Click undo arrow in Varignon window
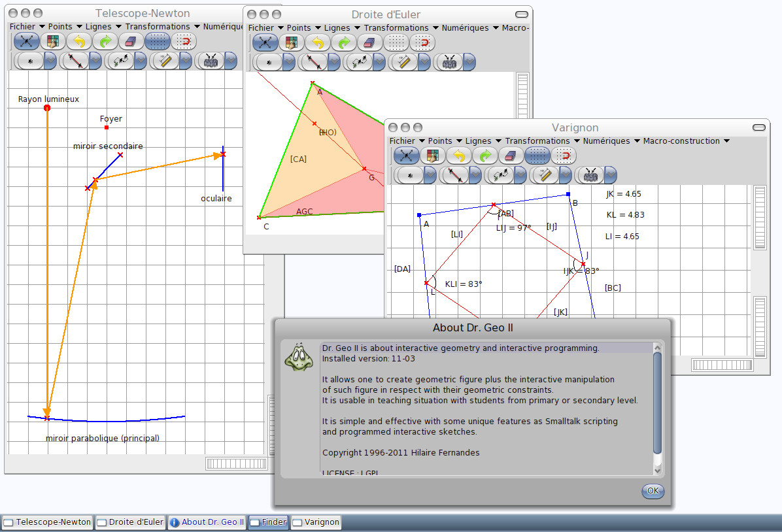This screenshot has width=782, height=532. click(459, 156)
